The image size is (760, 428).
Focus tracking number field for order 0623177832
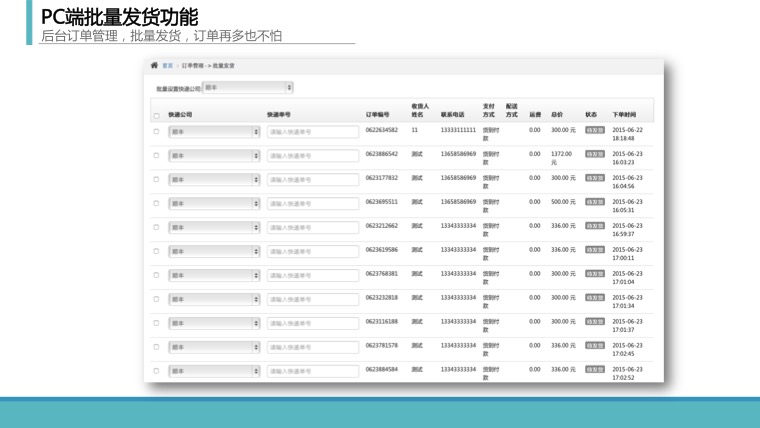(313, 180)
